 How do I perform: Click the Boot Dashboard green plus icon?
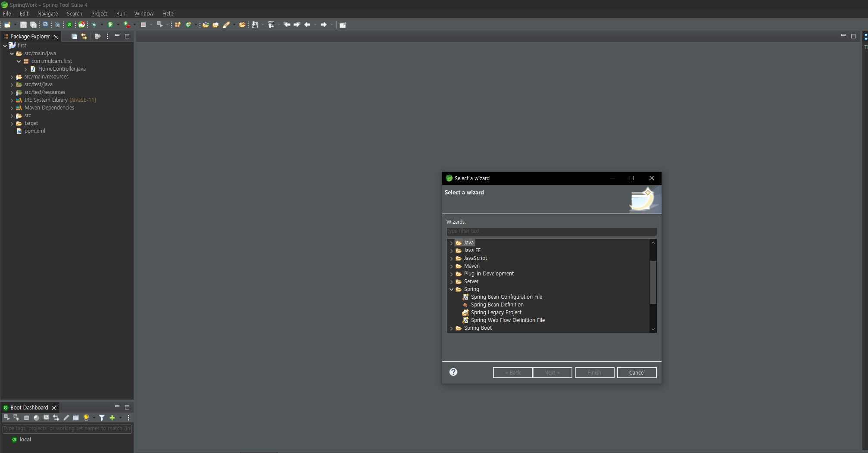click(x=112, y=417)
